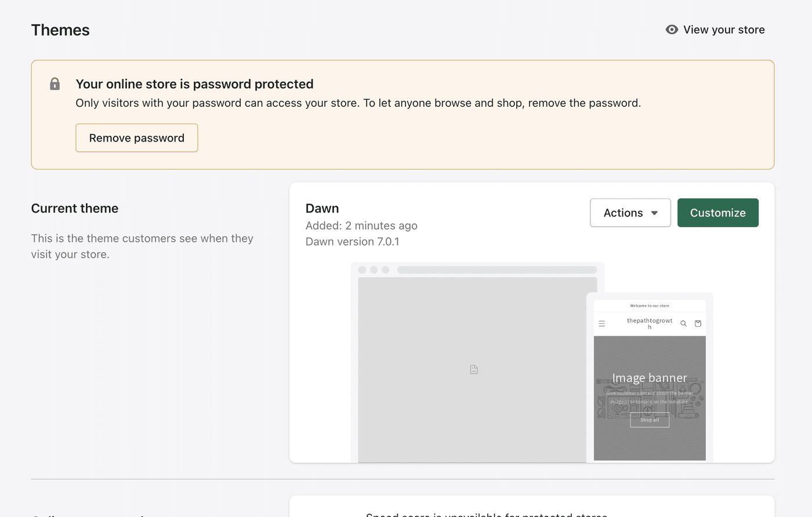Screen dimensions: 812x517
Task: Click the eye icon beside View your store
Action: 672,30
